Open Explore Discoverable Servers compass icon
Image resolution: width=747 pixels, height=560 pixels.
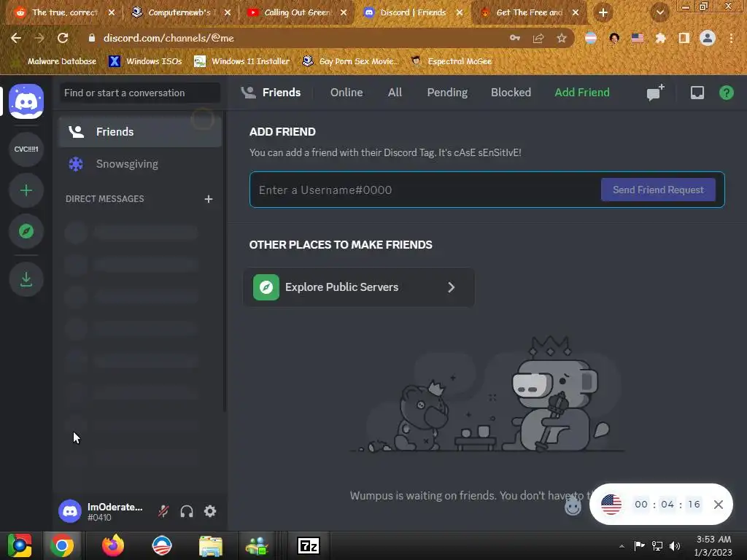tap(26, 231)
